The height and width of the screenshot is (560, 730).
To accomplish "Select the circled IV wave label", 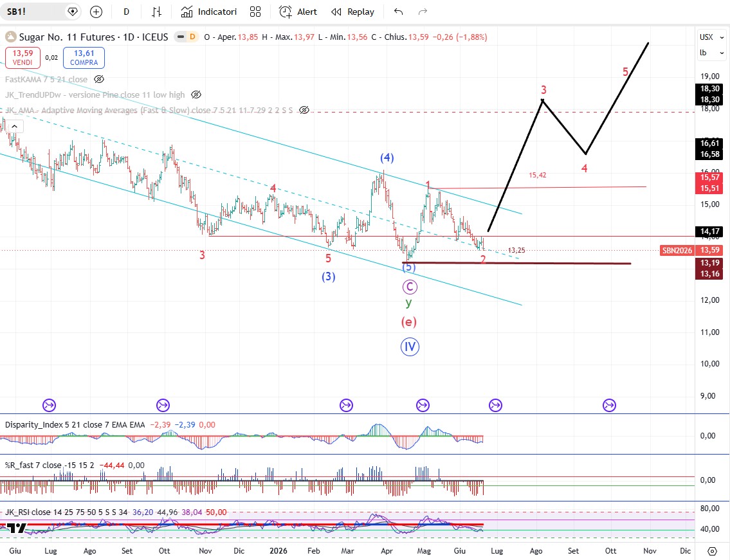I will click(x=410, y=347).
